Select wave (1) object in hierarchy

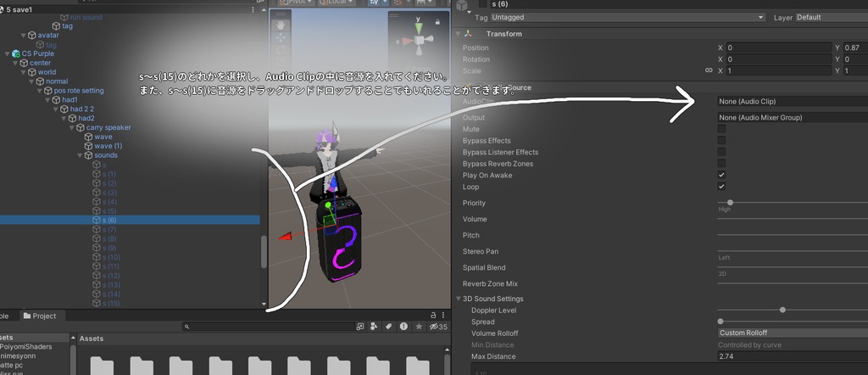(108, 146)
